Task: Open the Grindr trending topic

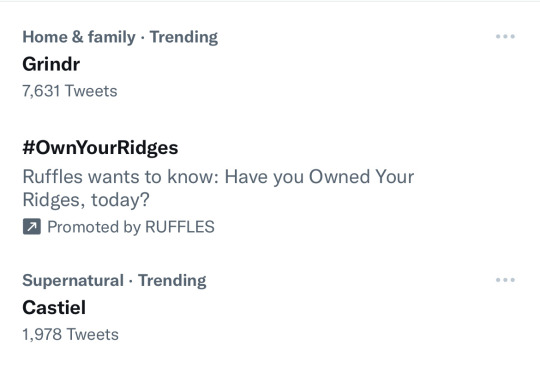Action: pyautogui.click(x=51, y=64)
